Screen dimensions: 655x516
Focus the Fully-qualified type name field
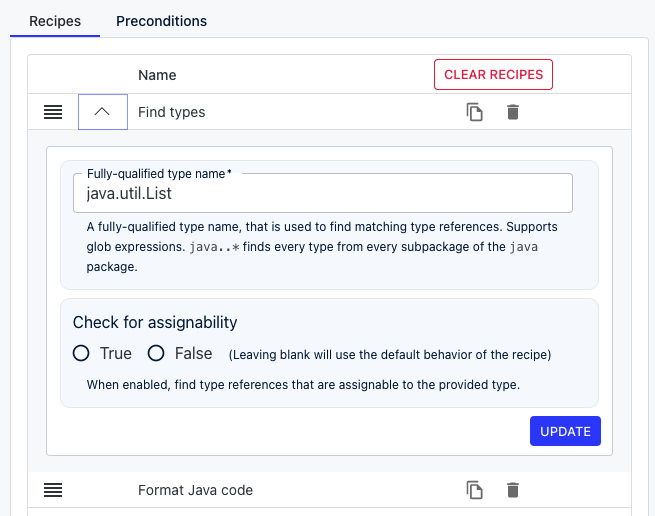322,193
